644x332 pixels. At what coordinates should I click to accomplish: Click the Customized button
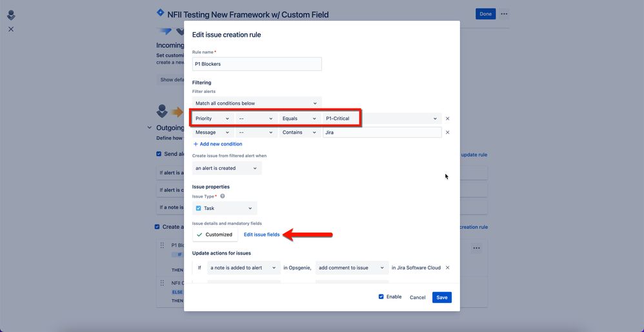coord(215,234)
